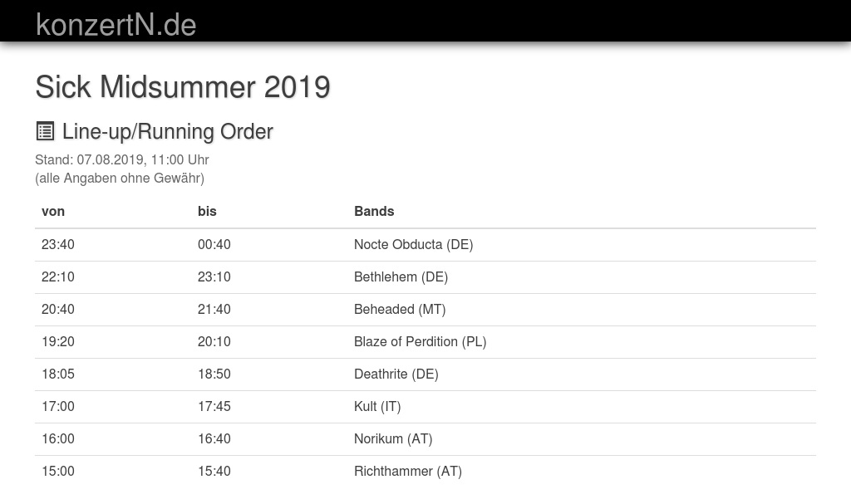Click the 'Stand: 07.08.2019, 11:00 Uhr' text
The image size is (851, 504).
pos(122,160)
